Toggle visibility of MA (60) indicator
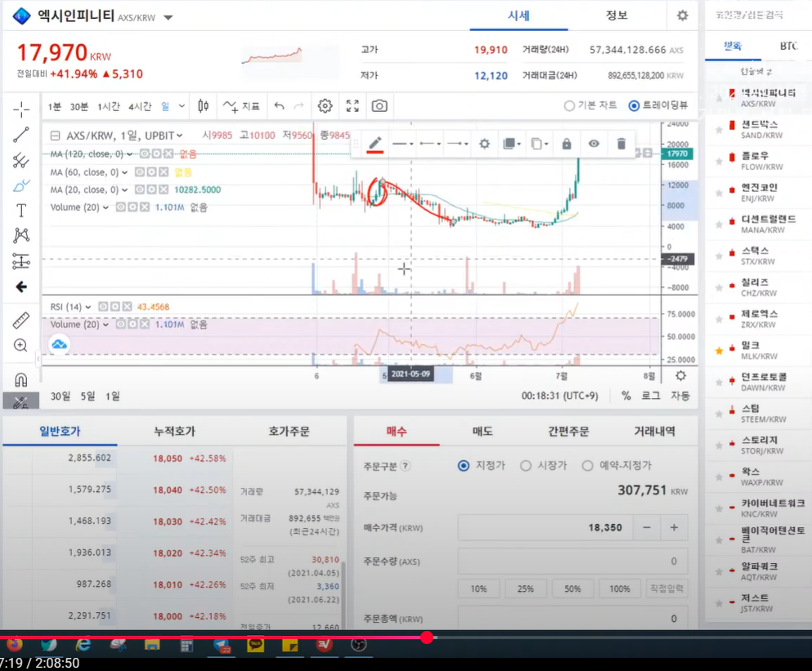 point(140,172)
